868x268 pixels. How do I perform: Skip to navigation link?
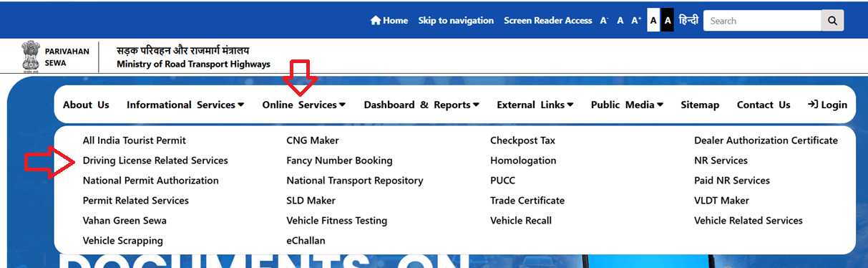tap(456, 21)
